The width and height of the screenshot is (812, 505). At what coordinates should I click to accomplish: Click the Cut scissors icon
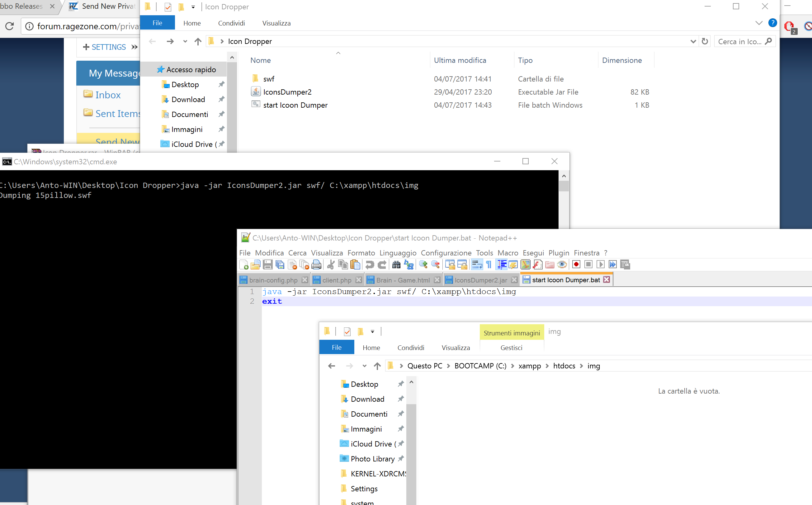(x=331, y=264)
